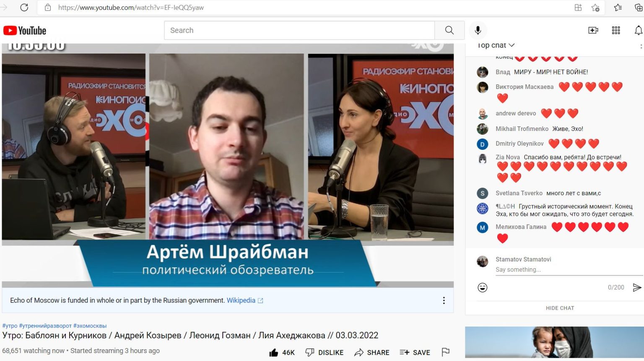
Task: Refresh the browser page
Action: coord(24,8)
